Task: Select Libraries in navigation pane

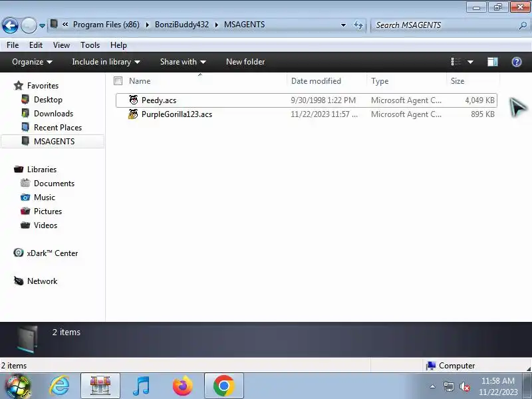Action: click(x=42, y=170)
